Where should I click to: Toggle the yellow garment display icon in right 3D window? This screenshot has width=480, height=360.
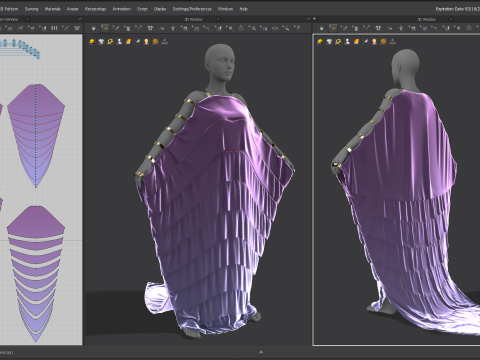[x=320, y=41]
